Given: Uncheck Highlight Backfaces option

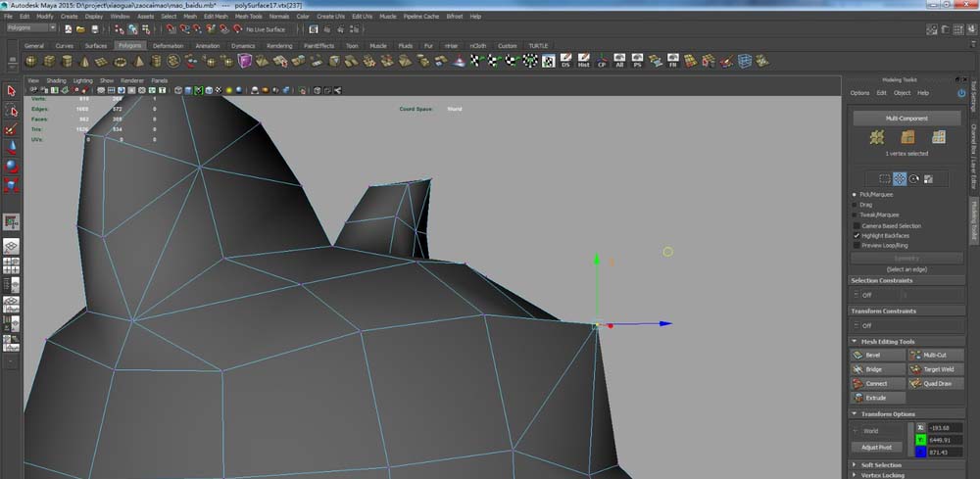Looking at the screenshot, I should point(857,236).
